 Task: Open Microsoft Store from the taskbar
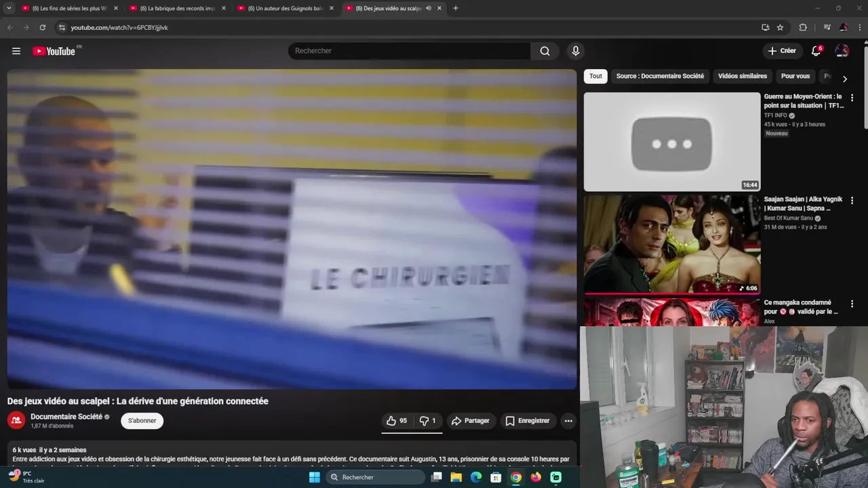[496, 477]
